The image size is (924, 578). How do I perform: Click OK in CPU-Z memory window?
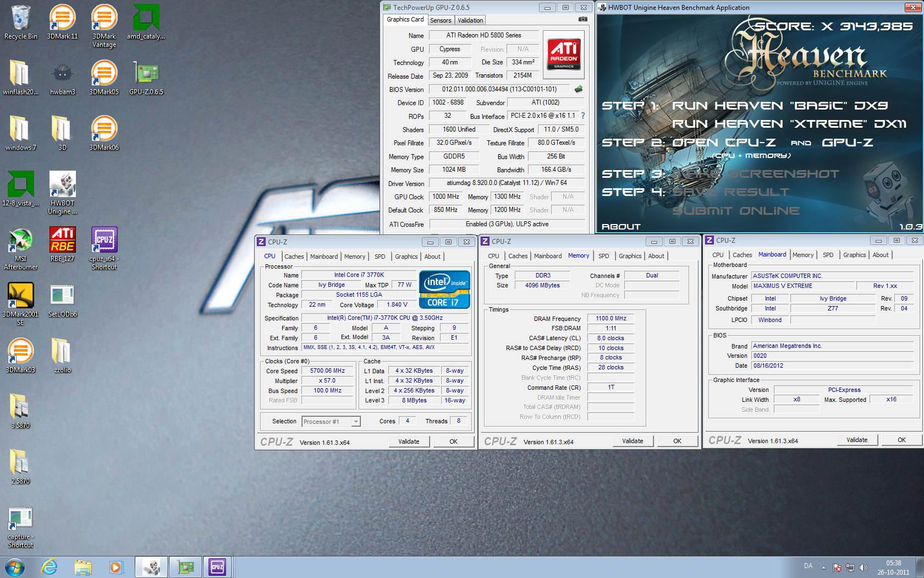click(677, 441)
